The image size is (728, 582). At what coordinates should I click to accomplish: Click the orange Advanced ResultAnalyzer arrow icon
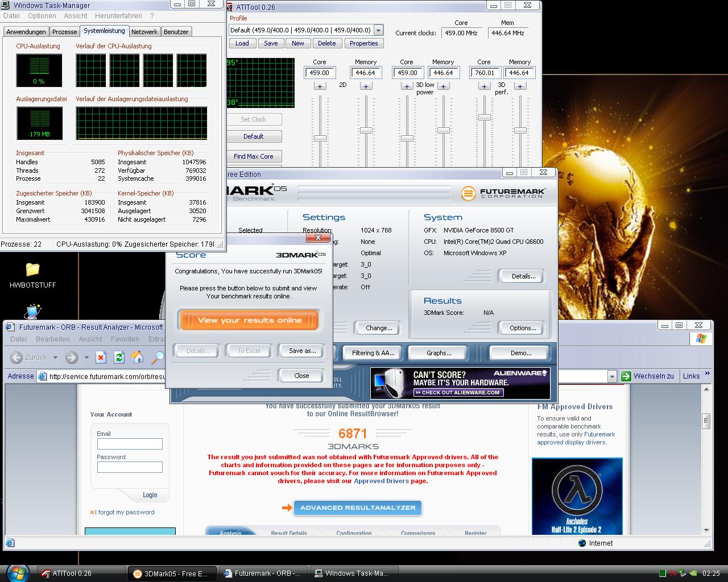click(x=287, y=508)
